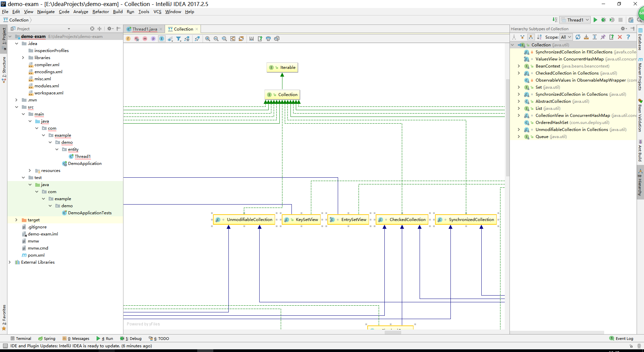Click the print preview icon
The height and width of the screenshot is (352, 644).
277,39
